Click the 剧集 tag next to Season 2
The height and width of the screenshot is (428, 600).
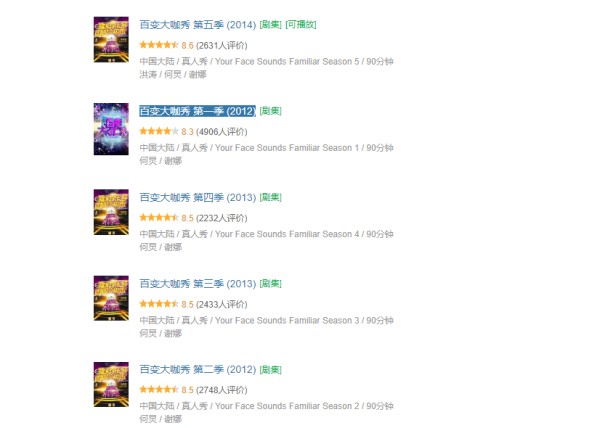[x=271, y=370]
